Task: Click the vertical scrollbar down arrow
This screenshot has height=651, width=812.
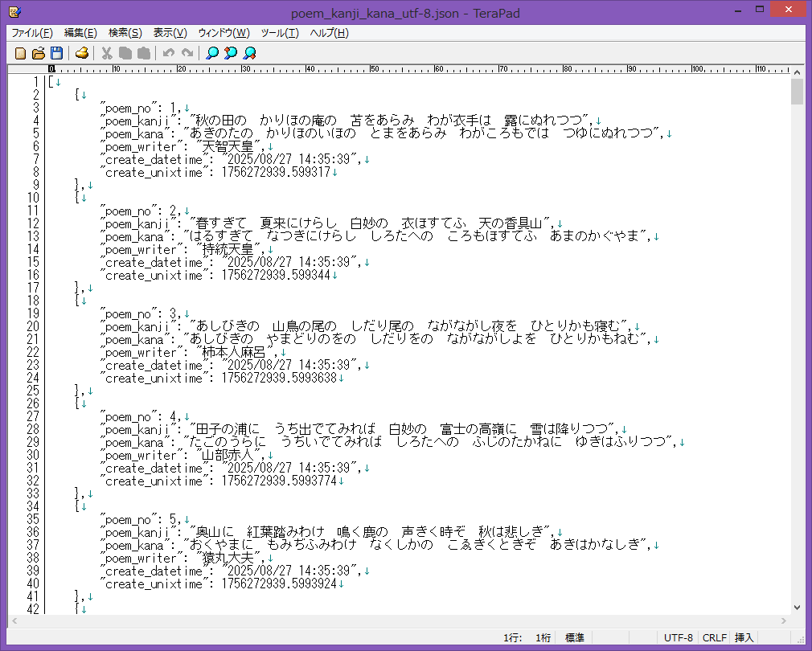Action: click(797, 608)
